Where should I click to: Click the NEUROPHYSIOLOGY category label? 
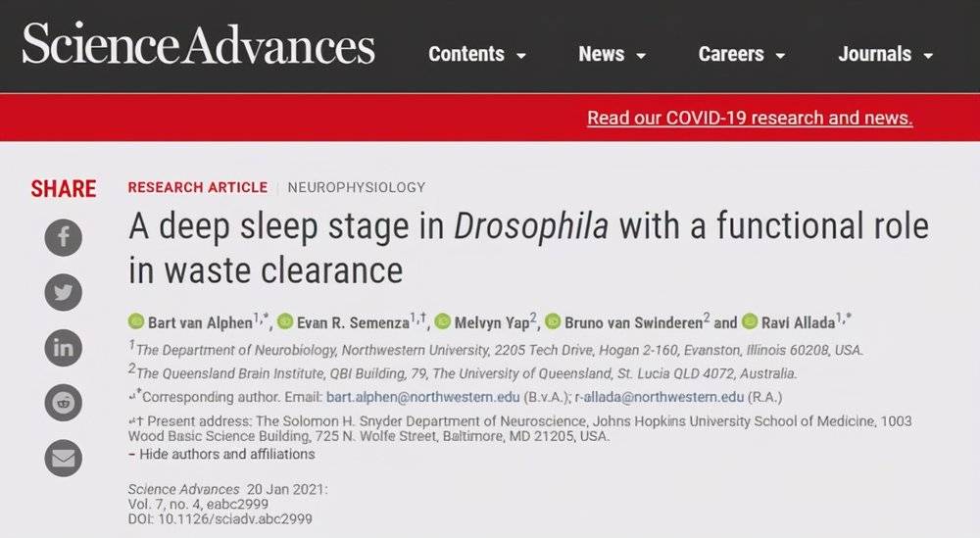(357, 187)
